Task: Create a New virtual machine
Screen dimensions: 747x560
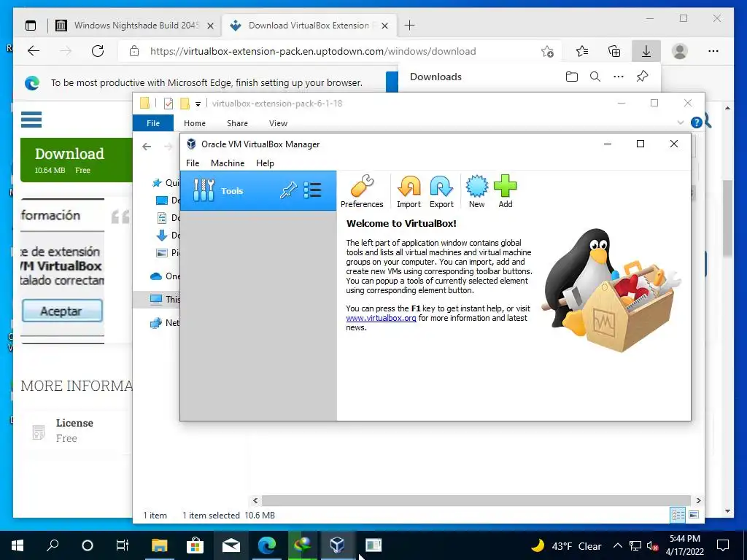Action: click(476, 192)
